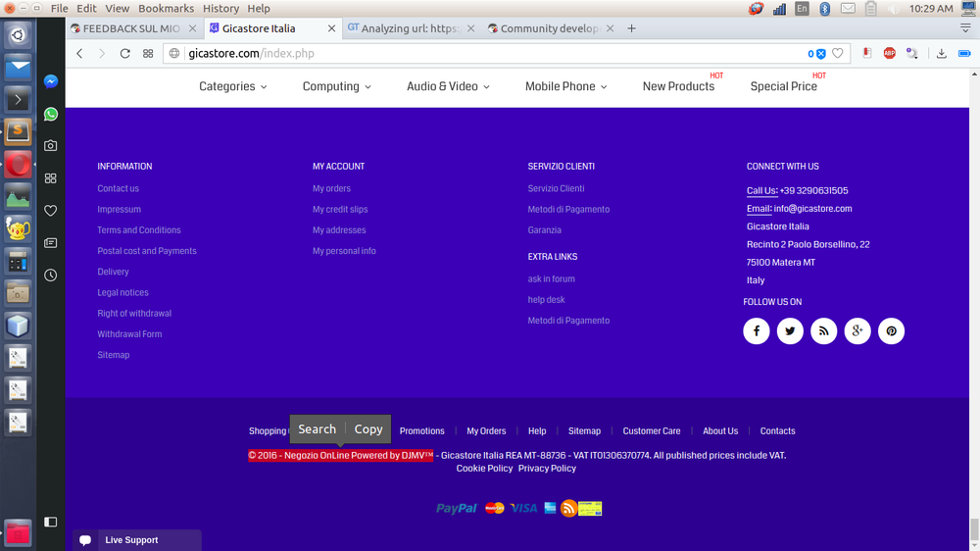Click the orange RSS icon near payment logos

568,508
